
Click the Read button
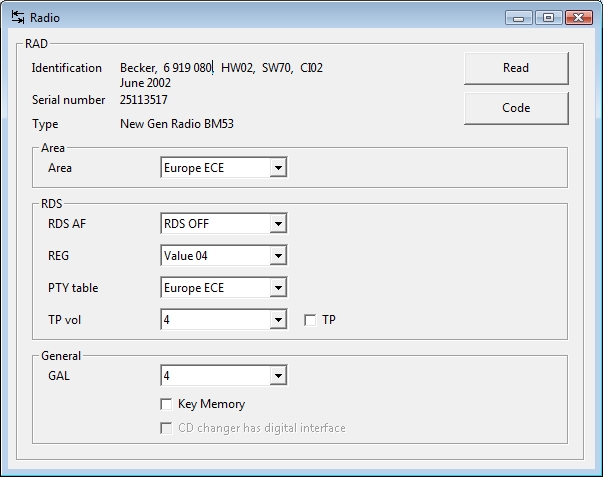pyautogui.click(x=516, y=68)
